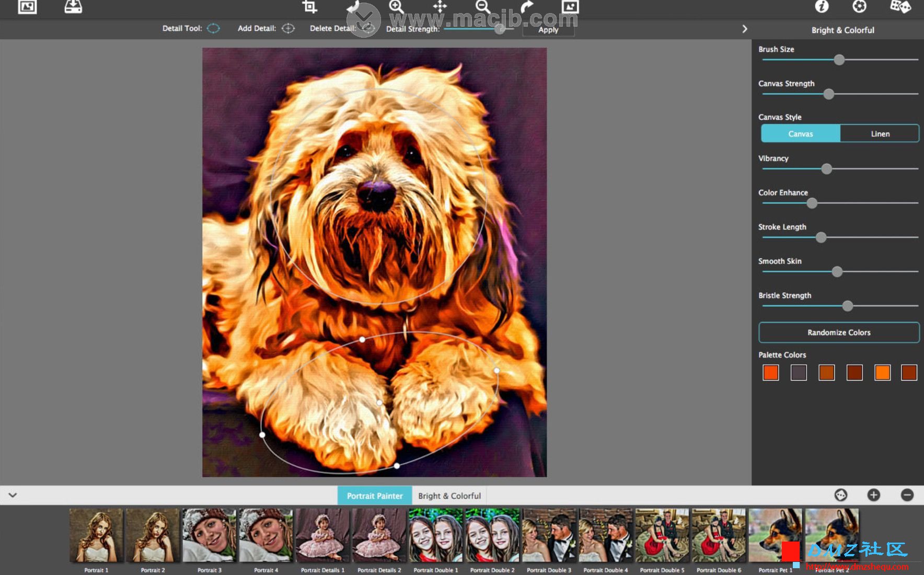Choose the Portrait Double 1 preset
The width and height of the screenshot is (924, 575).
[435, 536]
